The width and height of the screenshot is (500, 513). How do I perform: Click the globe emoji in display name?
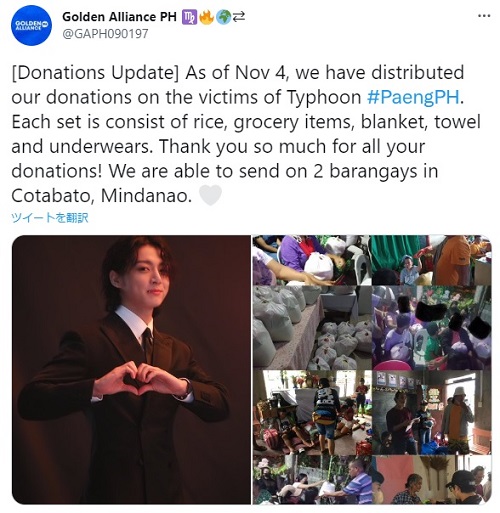[223, 17]
